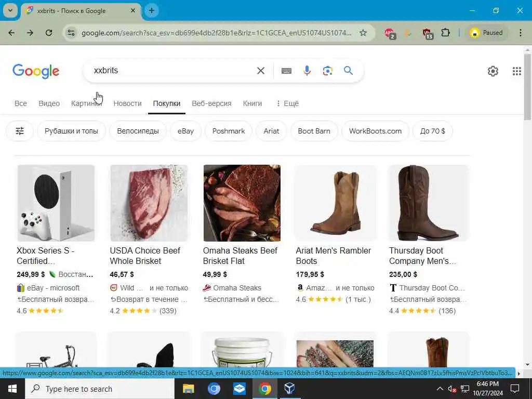This screenshot has height=399, width=532.
Task: Switch to the Видео tab
Action: tap(49, 103)
